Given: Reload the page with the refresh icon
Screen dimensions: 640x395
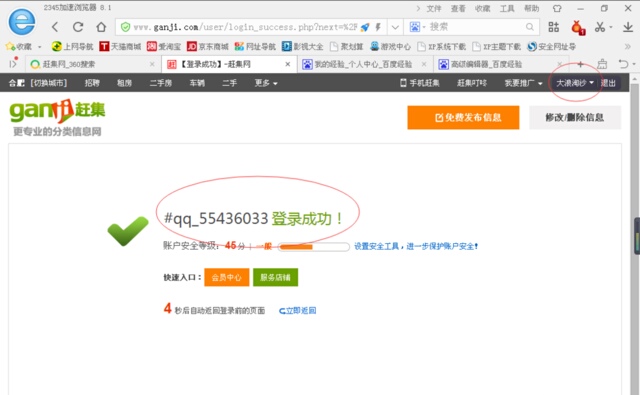Looking at the screenshot, I should 78,27.
